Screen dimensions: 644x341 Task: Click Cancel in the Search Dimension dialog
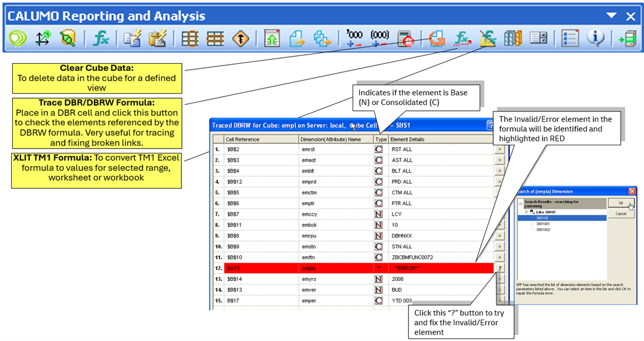621,213
